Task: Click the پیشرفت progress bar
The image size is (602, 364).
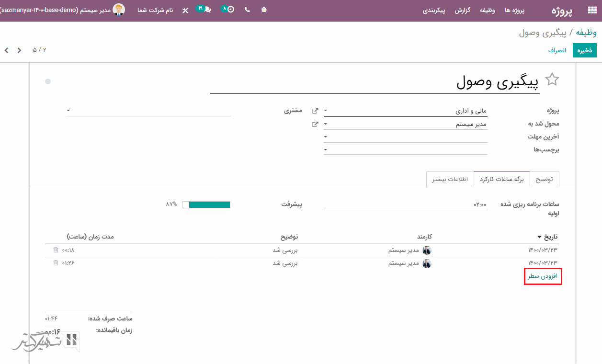Action: pos(206,205)
